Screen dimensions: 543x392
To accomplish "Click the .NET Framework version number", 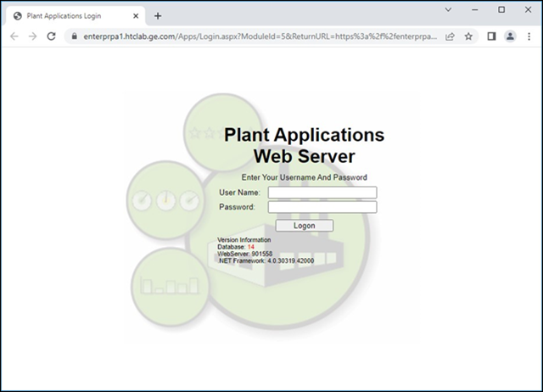I will 290,260.
